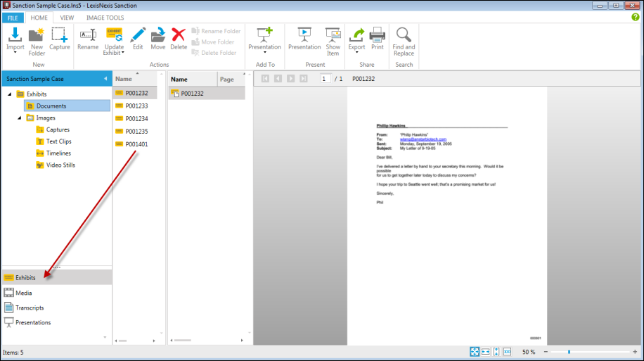Add item to Presentation with plus icon
The width and height of the screenshot is (644, 361).
(x=264, y=34)
